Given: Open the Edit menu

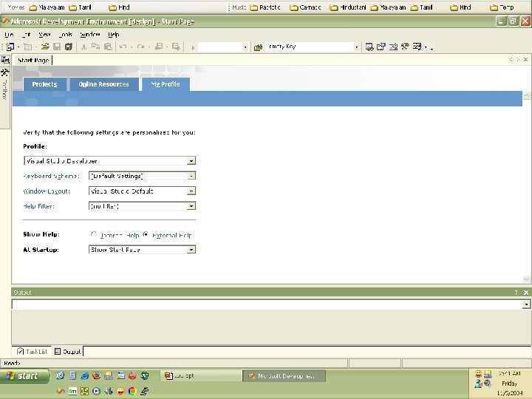Looking at the screenshot, I should point(26,34).
